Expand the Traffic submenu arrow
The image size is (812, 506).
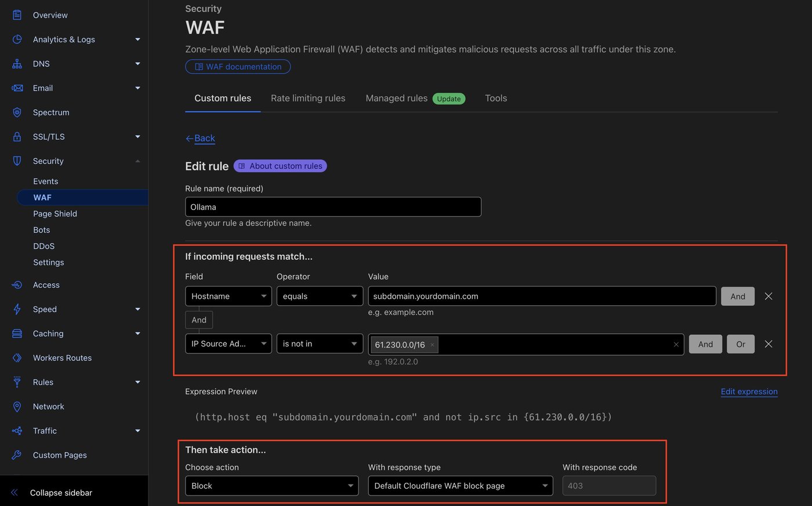coord(137,431)
